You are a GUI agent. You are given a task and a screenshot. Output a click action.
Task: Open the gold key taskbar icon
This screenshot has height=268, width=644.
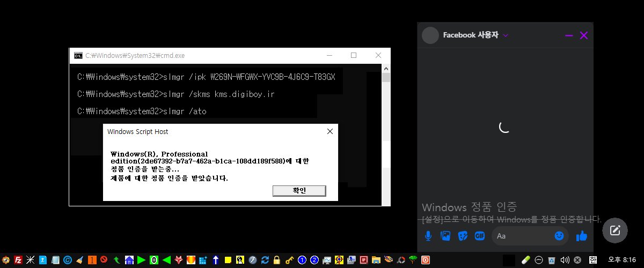[290, 260]
